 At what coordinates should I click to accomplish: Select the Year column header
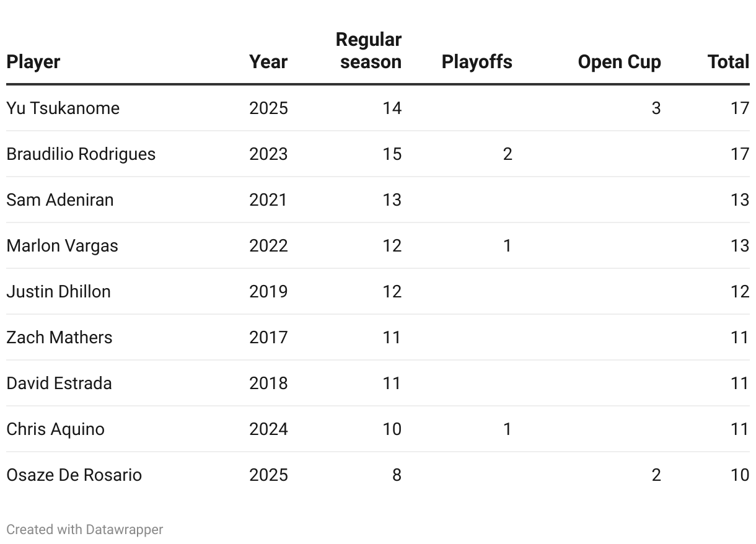click(268, 62)
